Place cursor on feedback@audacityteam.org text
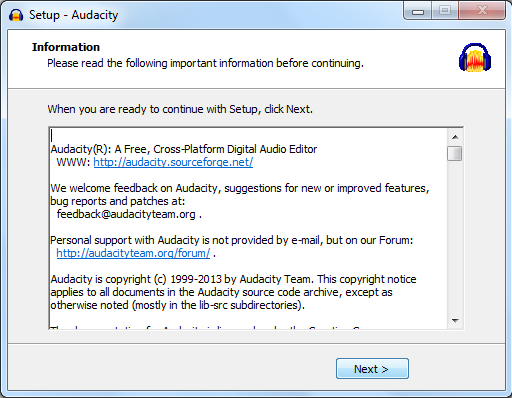512x398 pixels. pos(126,214)
